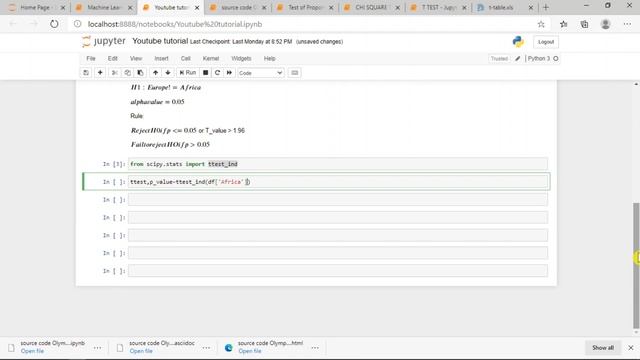Switch to the CHI SQUARE browser tab
This screenshot has height=360, width=640.
click(371, 7)
